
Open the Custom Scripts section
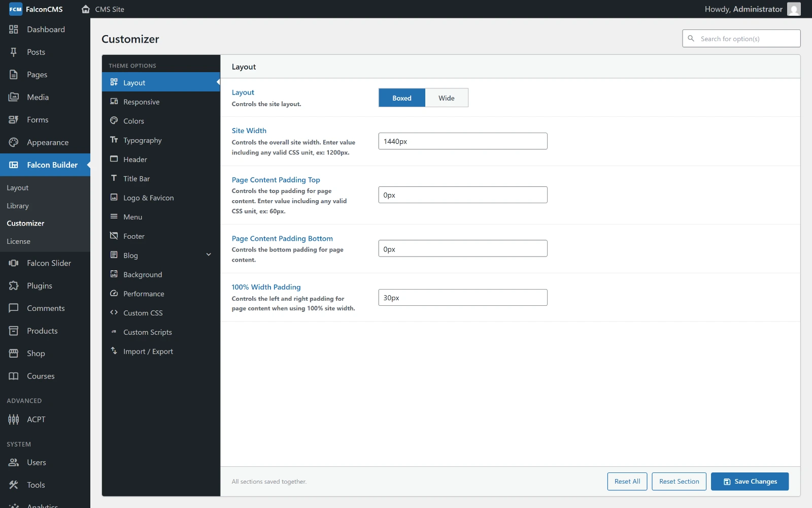tap(161, 332)
